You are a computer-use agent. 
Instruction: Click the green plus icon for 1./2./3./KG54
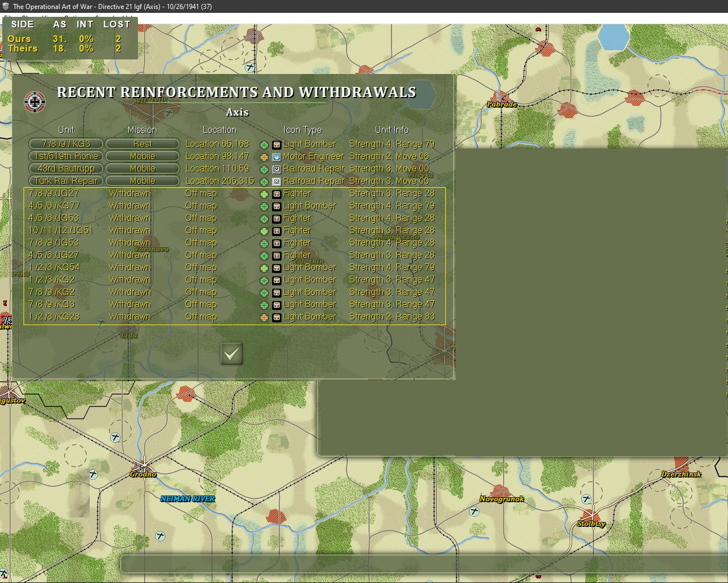pyautogui.click(x=264, y=268)
